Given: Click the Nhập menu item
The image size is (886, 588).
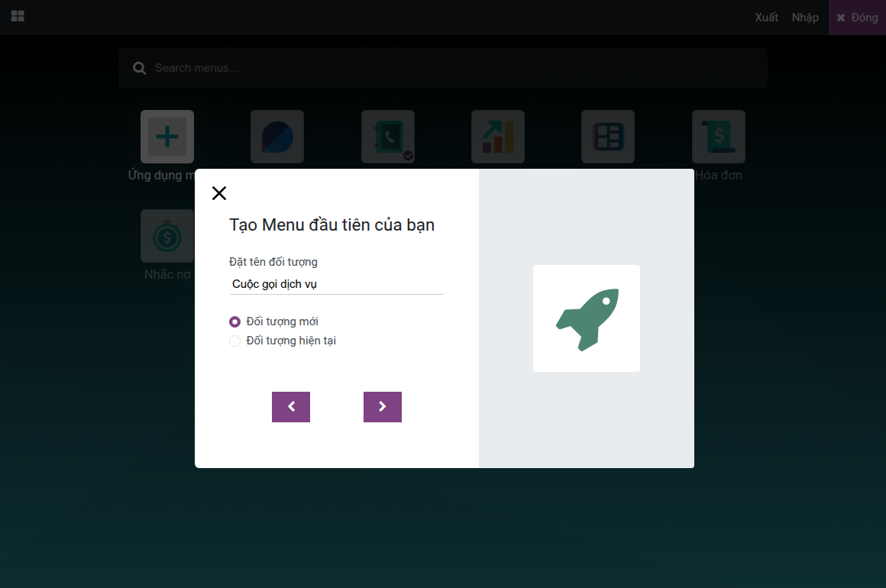Looking at the screenshot, I should [x=805, y=18].
